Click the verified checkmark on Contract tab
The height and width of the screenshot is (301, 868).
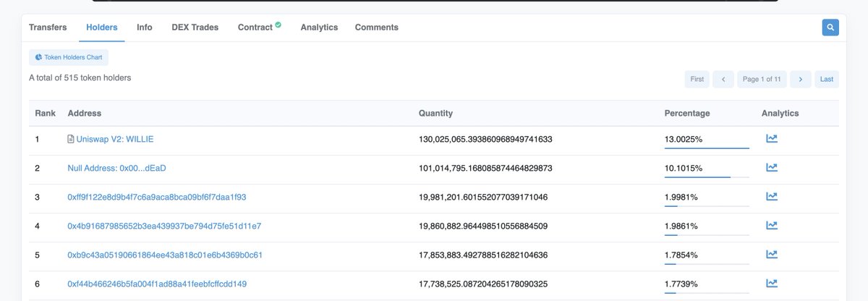coord(278,25)
